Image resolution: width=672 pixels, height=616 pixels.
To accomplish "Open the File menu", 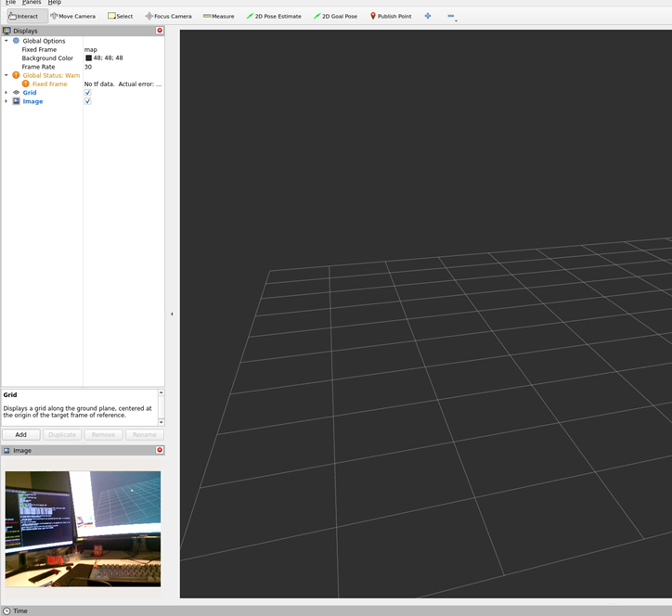I will [x=10, y=3].
